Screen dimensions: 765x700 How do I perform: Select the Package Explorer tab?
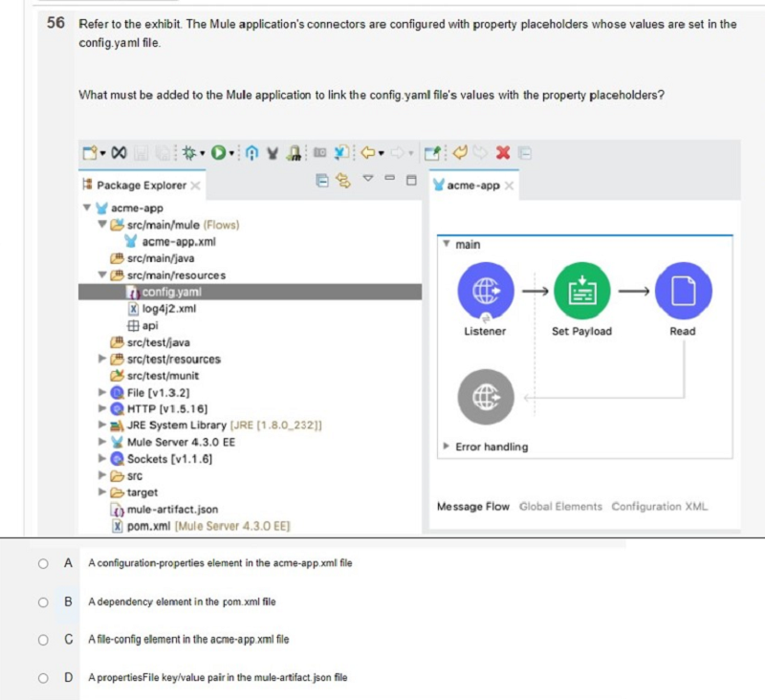[142, 186]
